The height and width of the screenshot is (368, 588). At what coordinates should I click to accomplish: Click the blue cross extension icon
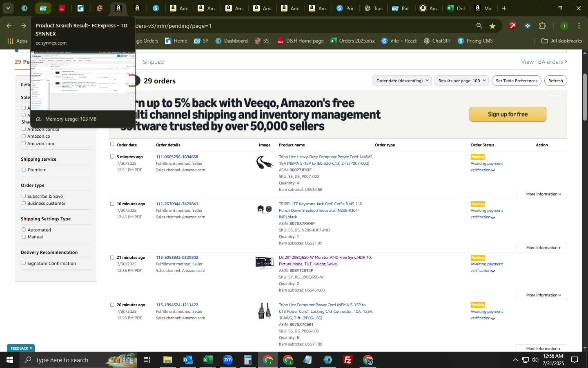528,26
